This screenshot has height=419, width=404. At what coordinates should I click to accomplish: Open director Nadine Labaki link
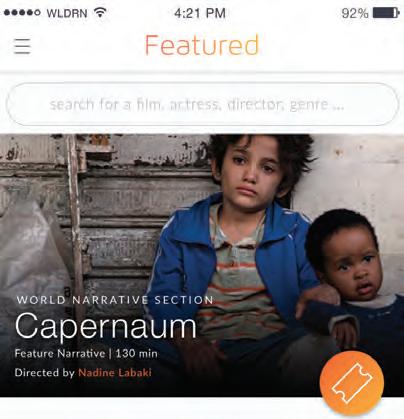coord(115,372)
